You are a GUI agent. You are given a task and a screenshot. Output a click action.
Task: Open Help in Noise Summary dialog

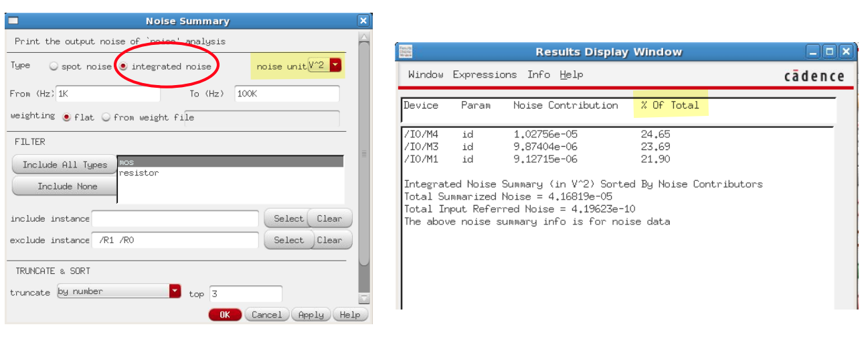coord(350,315)
